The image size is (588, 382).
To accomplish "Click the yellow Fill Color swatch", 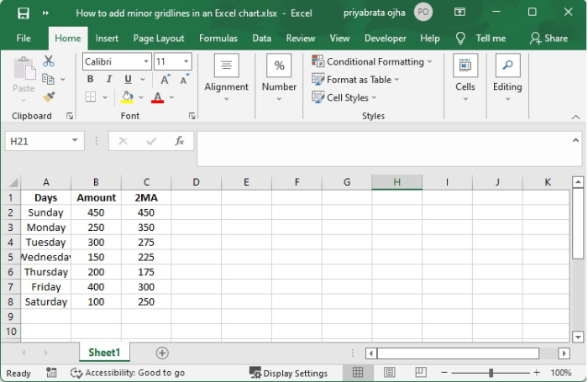I will (127, 97).
